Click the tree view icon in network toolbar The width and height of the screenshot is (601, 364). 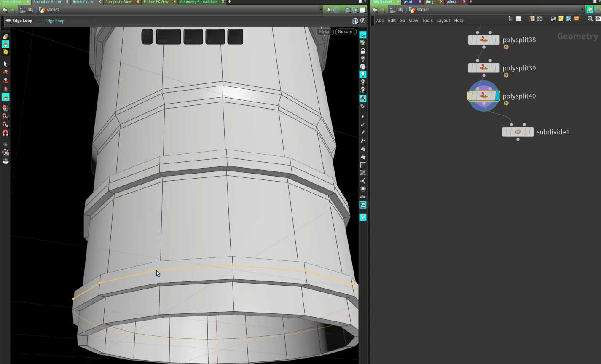pos(511,19)
